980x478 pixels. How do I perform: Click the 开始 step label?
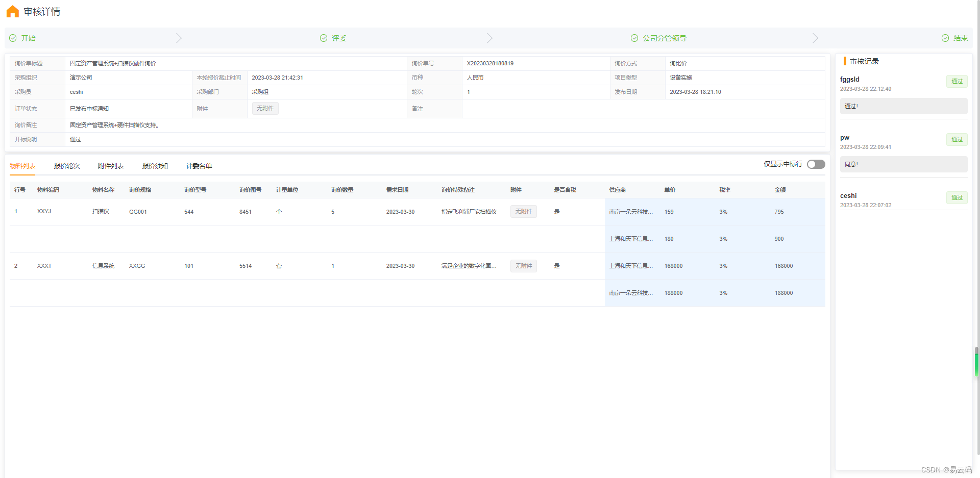[x=28, y=38]
